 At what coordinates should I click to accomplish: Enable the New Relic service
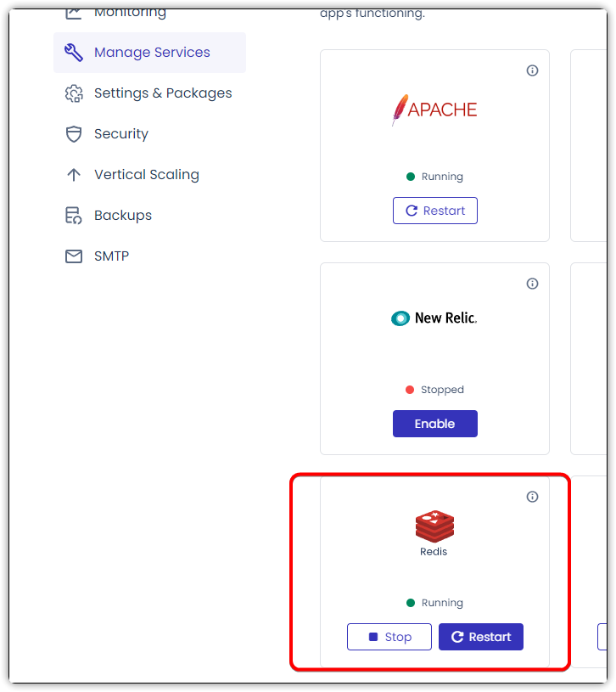(434, 424)
